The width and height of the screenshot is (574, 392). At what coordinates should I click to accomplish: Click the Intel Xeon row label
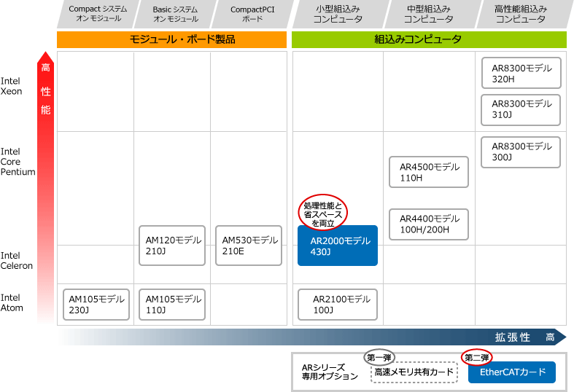(x=12, y=86)
